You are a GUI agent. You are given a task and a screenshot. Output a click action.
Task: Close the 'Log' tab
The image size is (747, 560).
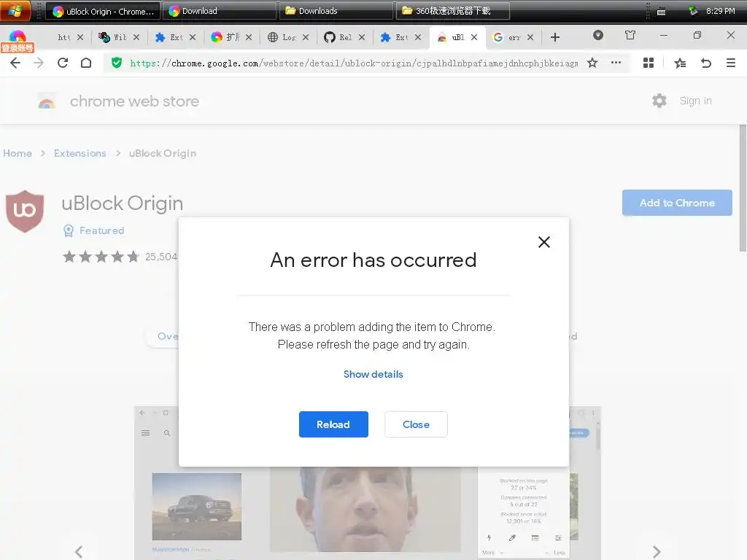[x=306, y=37]
